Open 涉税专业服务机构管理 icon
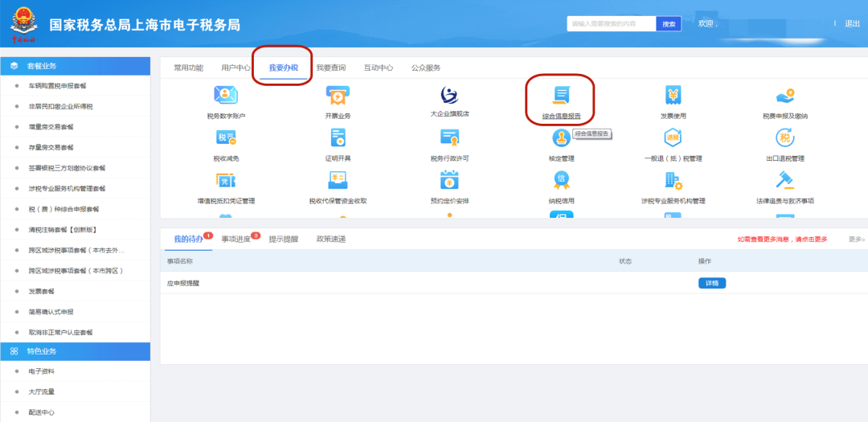Image resolution: width=868 pixels, height=422 pixels. point(674,180)
